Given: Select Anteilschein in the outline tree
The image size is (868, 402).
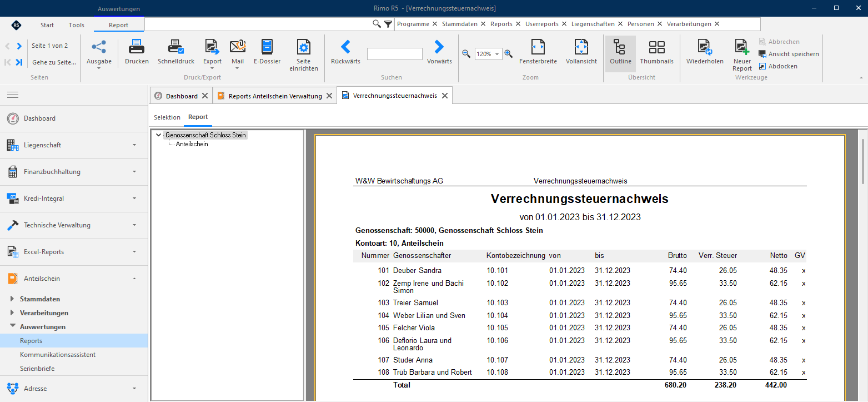Looking at the screenshot, I should (x=192, y=144).
